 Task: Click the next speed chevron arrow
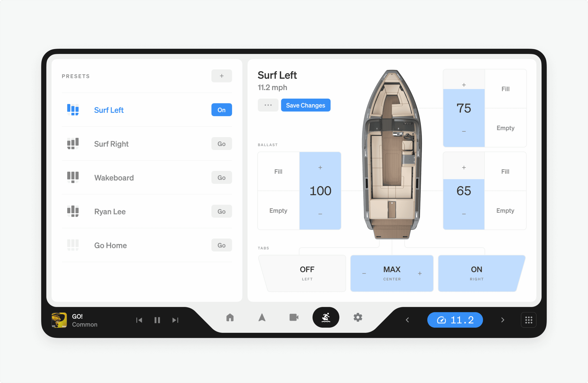click(502, 320)
